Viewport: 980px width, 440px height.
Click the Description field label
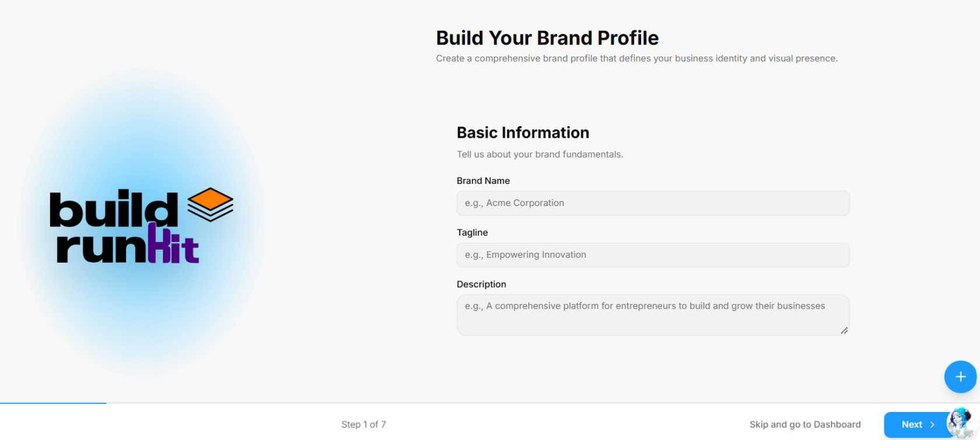pyautogui.click(x=481, y=284)
